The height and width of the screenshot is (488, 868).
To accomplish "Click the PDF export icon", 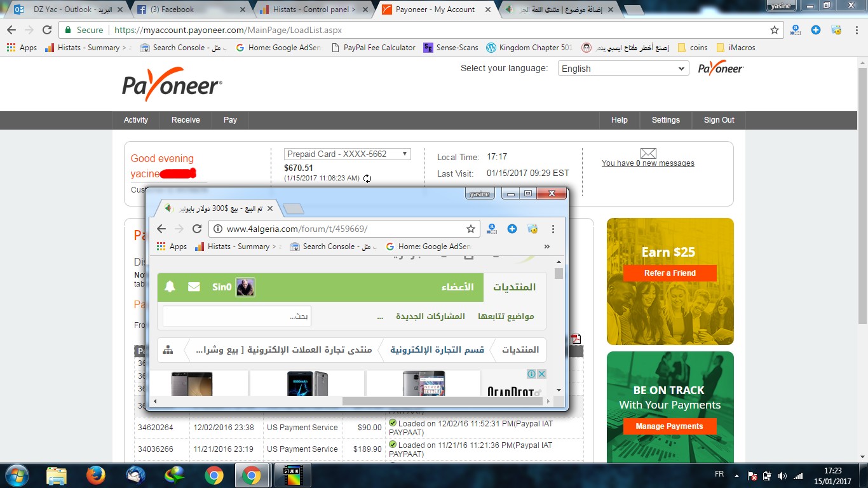I will point(576,339).
